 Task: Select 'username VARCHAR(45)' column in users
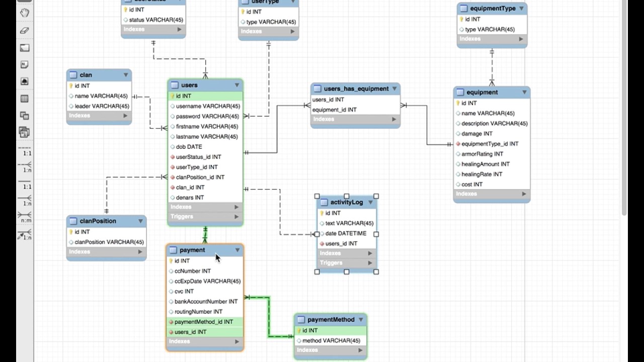click(x=205, y=106)
